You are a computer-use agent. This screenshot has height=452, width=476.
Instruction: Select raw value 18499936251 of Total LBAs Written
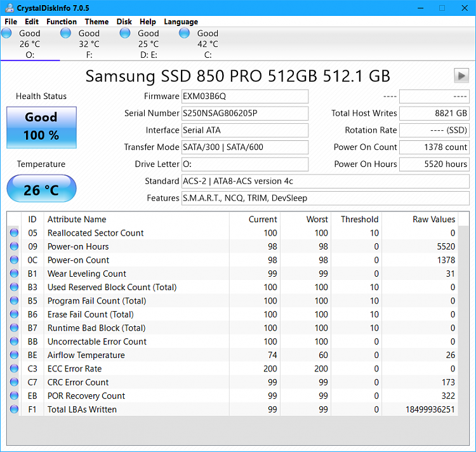[430, 409]
